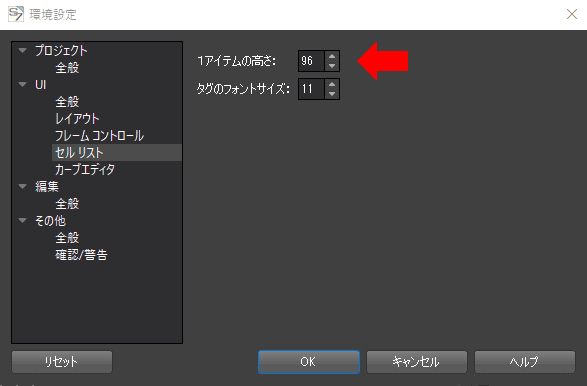Select 全般 under UI
587x386 pixels.
click(x=67, y=101)
